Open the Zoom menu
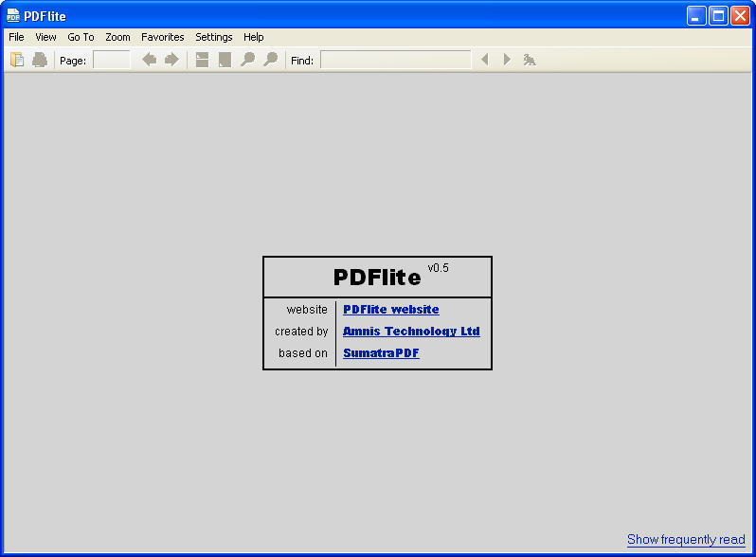 (x=117, y=37)
